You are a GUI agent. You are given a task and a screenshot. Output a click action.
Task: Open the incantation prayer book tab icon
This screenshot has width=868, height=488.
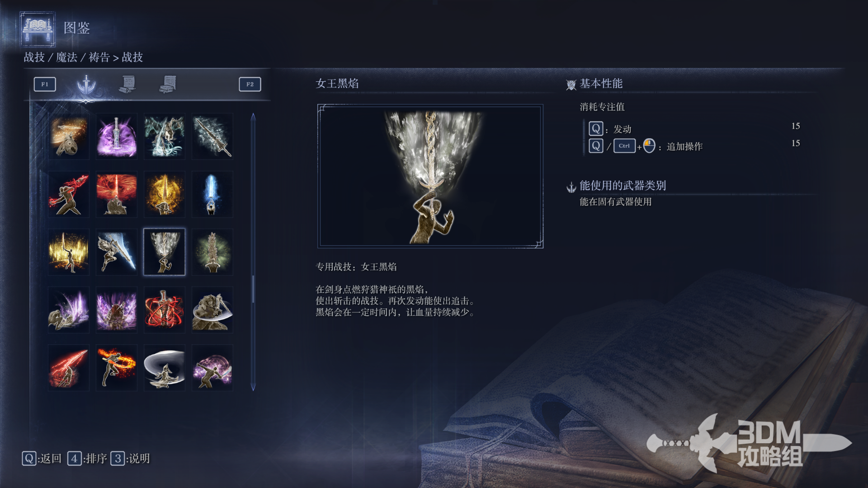click(x=168, y=84)
